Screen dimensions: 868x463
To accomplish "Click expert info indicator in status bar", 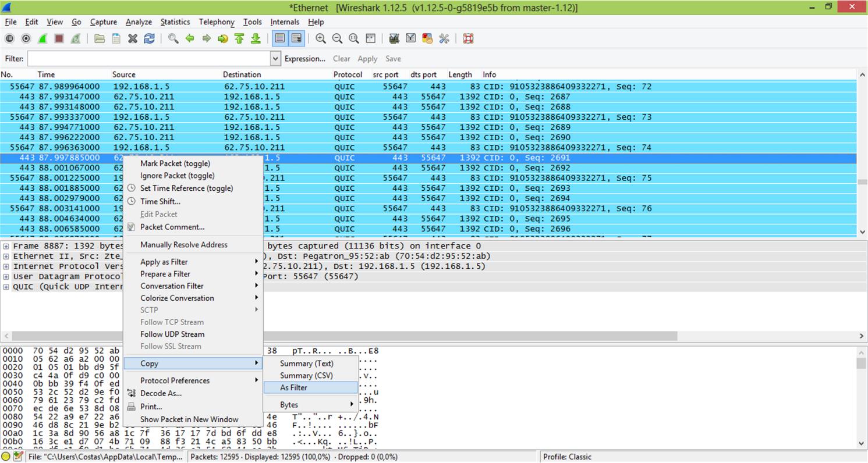I will (6, 457).
